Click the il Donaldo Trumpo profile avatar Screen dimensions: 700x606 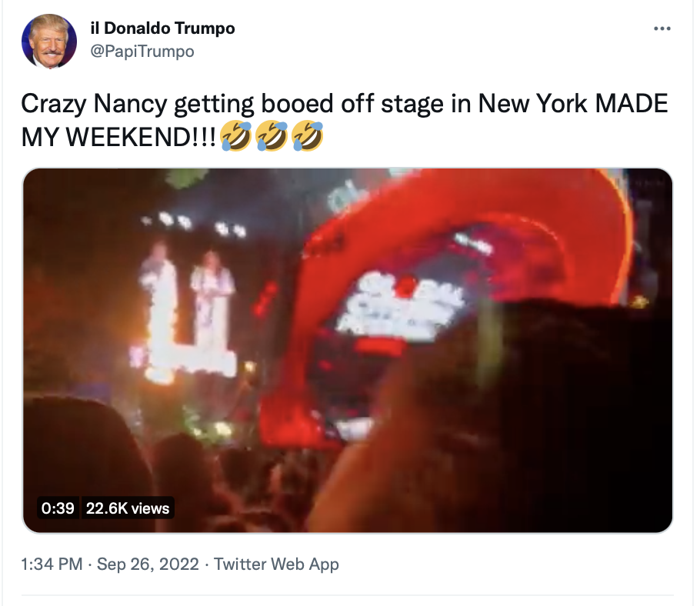click(49, 41)
